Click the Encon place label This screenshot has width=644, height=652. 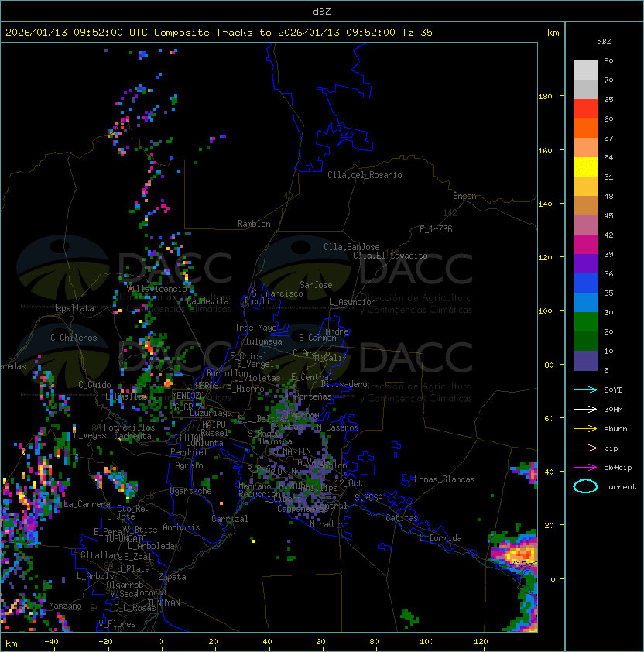coord(464,196)
